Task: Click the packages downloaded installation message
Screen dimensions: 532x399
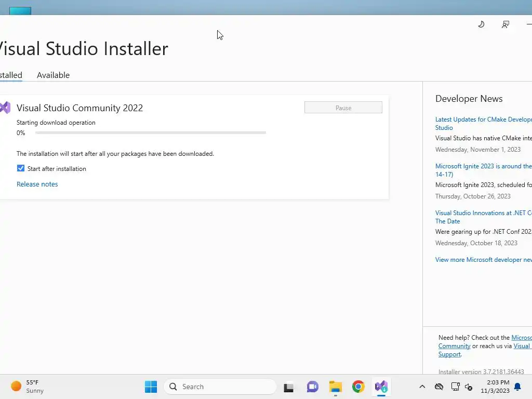Action: pyautogui.click(x=115, y=154)
